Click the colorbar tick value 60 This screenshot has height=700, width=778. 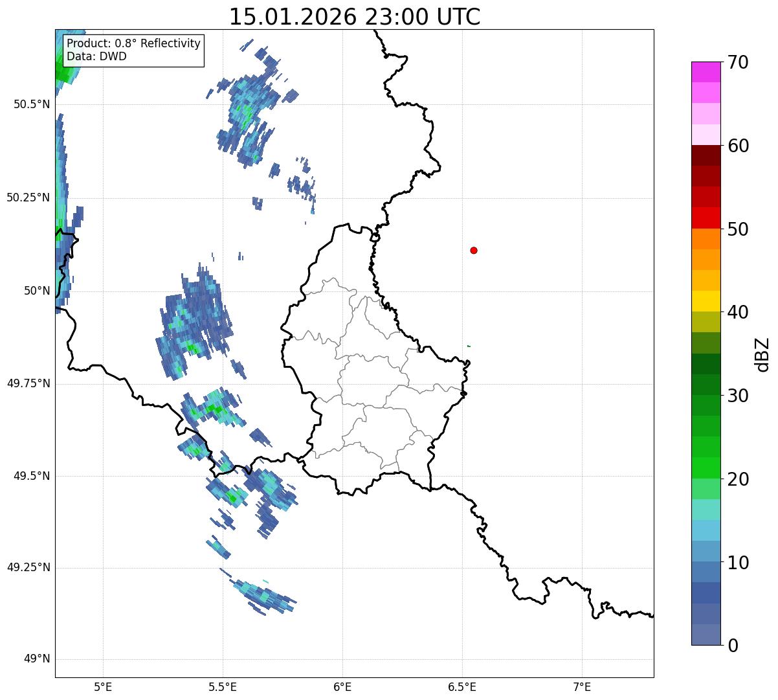(x=738, y=146)
